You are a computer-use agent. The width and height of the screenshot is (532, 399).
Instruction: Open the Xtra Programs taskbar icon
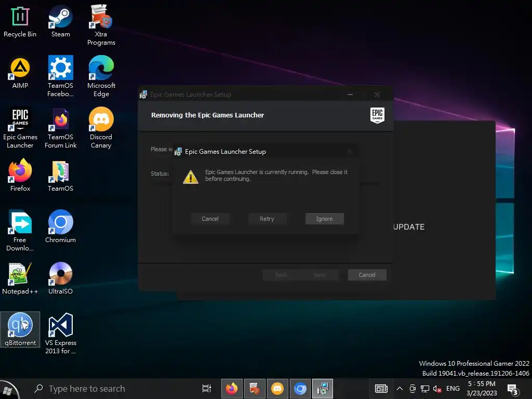255,389
